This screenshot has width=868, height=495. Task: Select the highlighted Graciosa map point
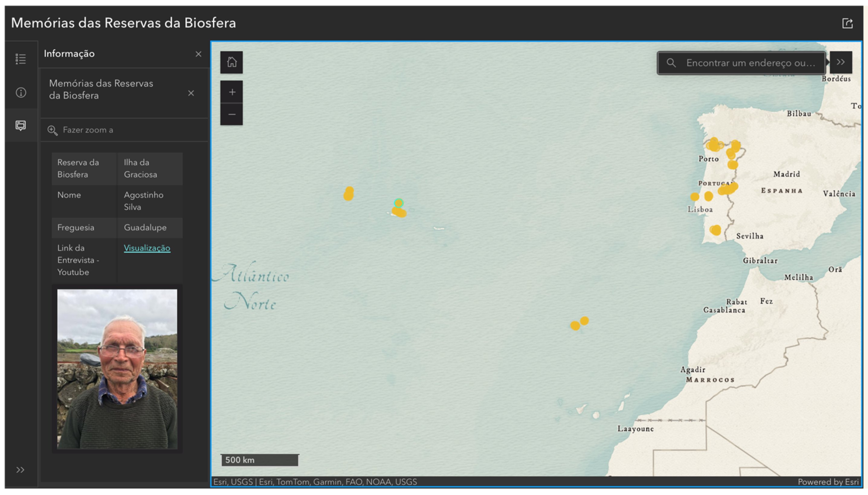point(399,203)
